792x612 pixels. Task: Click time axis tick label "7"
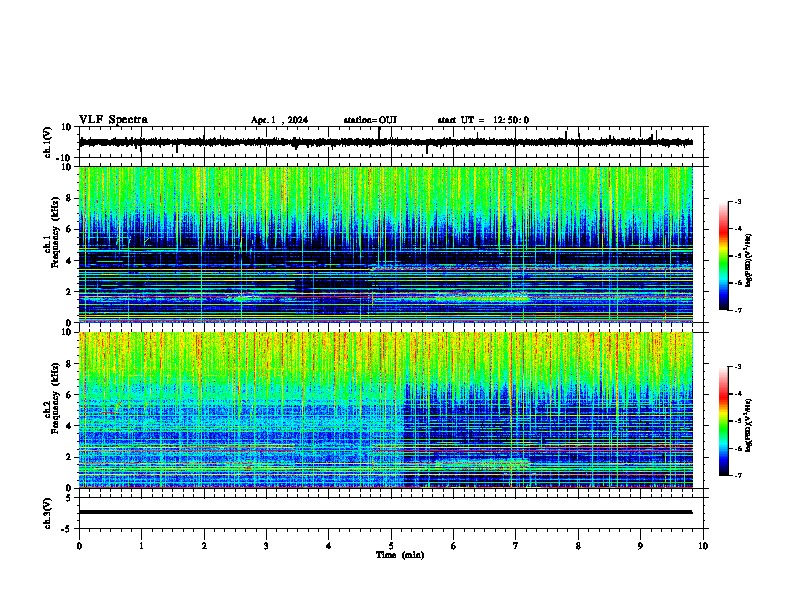pos(516,546)
